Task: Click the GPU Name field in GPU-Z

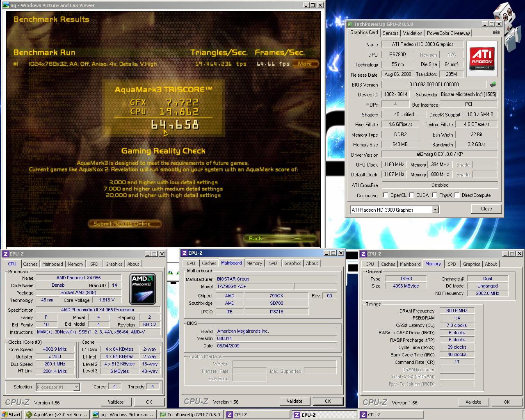Action: (x=422, y=44)
